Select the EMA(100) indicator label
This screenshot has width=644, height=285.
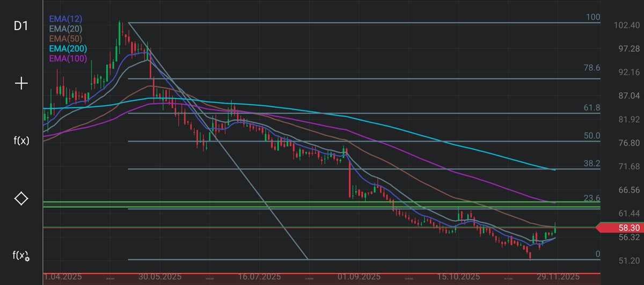68,58
